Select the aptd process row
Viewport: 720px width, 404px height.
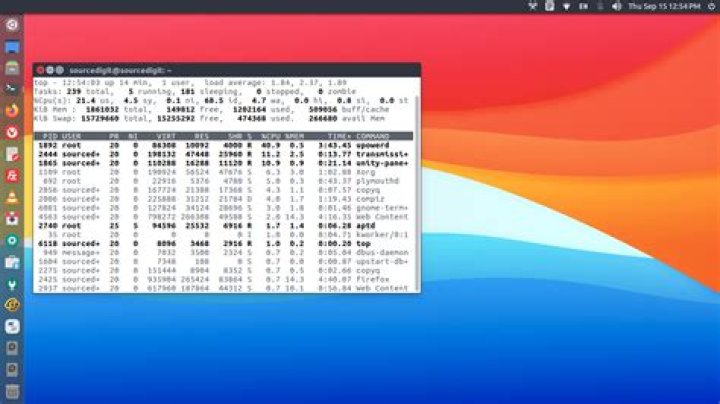[223, 226]
